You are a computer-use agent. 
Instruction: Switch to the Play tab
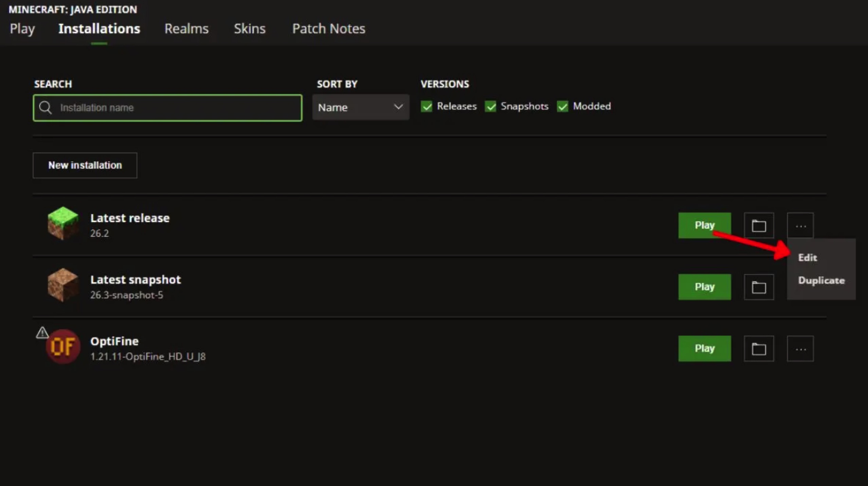point(22,29)
